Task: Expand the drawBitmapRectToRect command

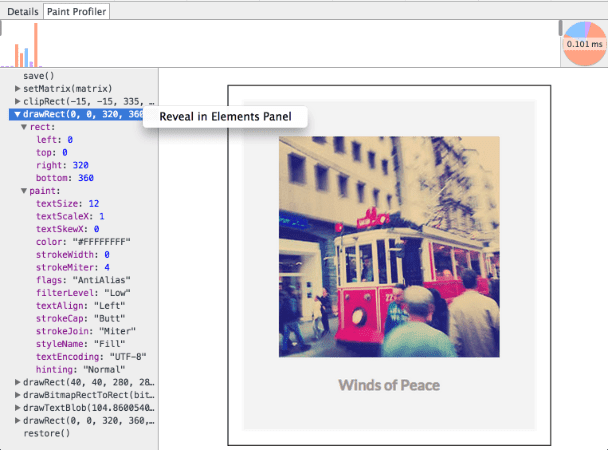Action: (x=18, y=395)
